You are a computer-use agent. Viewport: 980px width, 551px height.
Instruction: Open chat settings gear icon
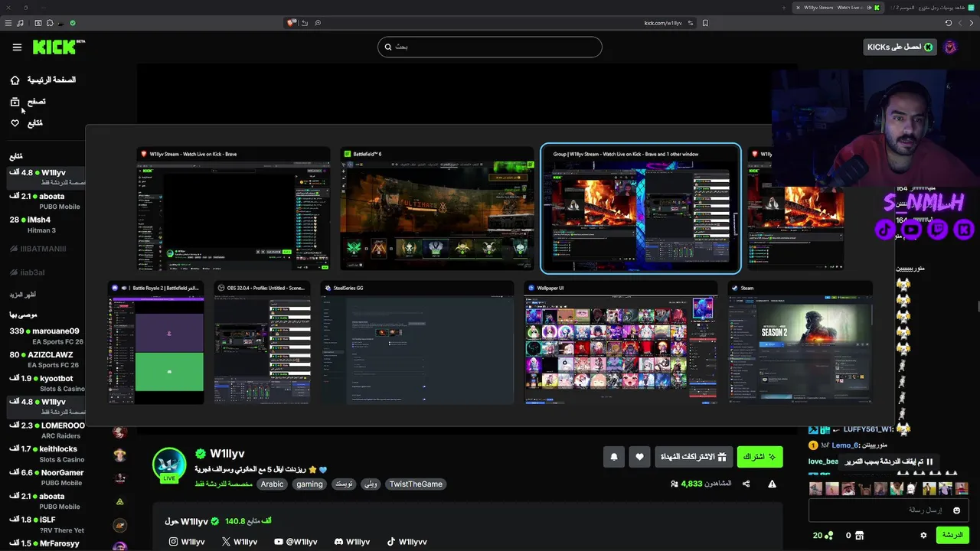pyautogui.click(x=923, y=536)
